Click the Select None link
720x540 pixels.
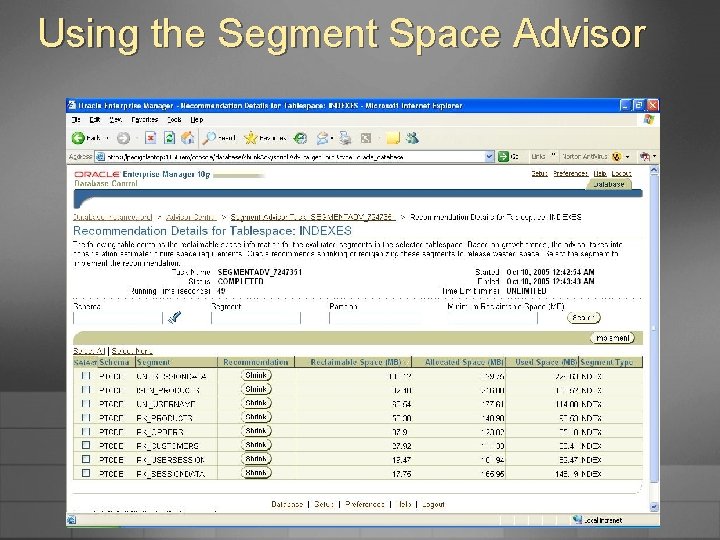pyautogui.click(x=132, y=351)
